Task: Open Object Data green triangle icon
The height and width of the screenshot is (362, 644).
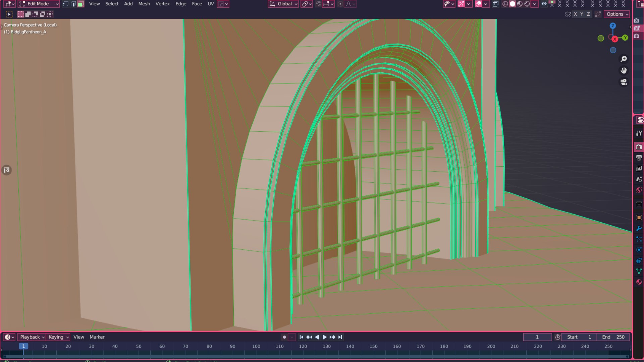Action: point(639,271)
